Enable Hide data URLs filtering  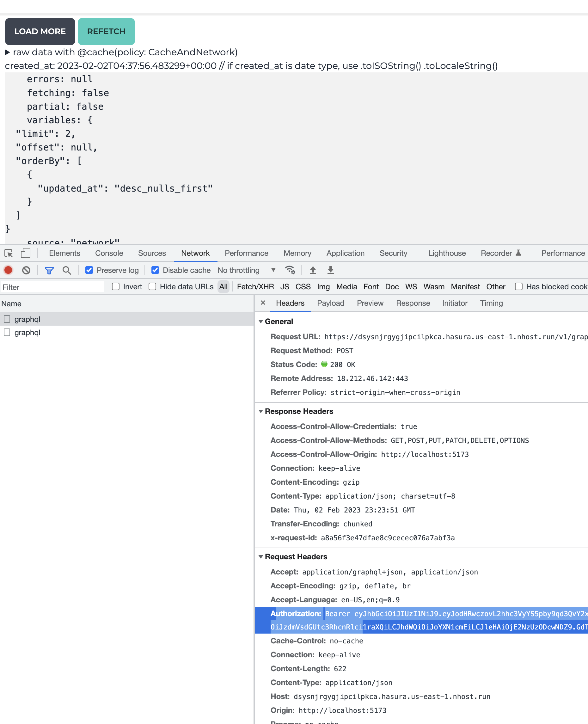(152, 286)
